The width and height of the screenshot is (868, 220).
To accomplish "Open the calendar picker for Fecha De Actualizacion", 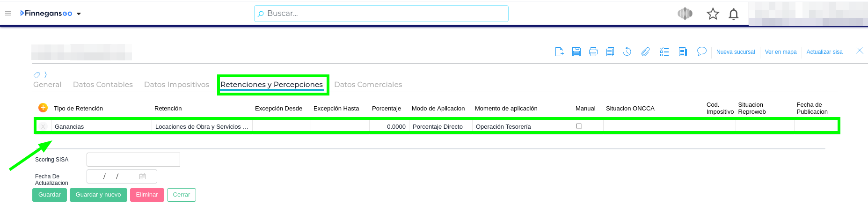I will (143, 176).
